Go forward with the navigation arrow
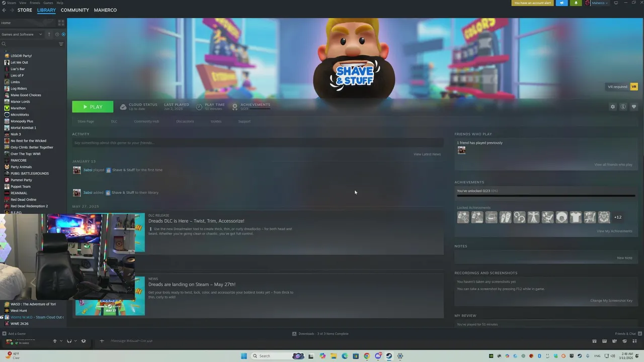644x362 pixels. 12,10
